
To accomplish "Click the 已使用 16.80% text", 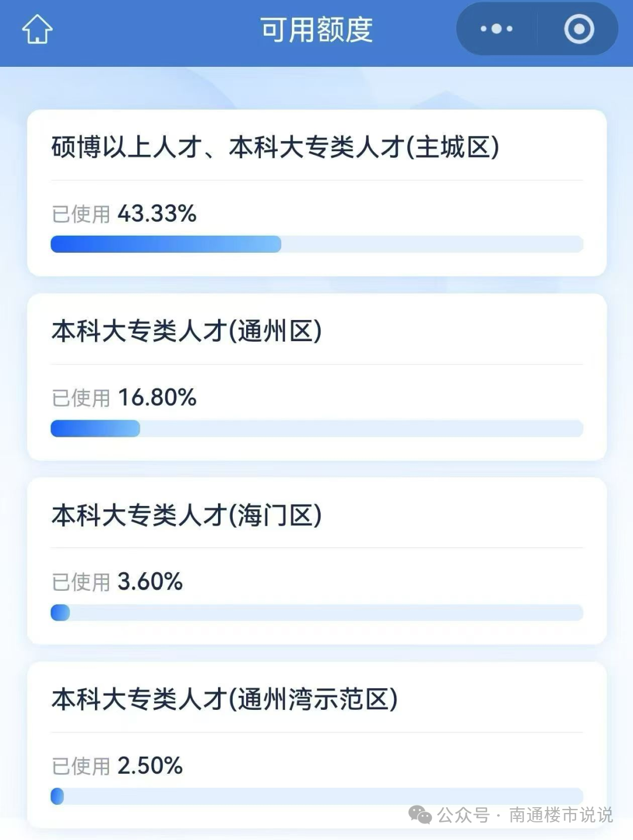I will pos(124,398).
